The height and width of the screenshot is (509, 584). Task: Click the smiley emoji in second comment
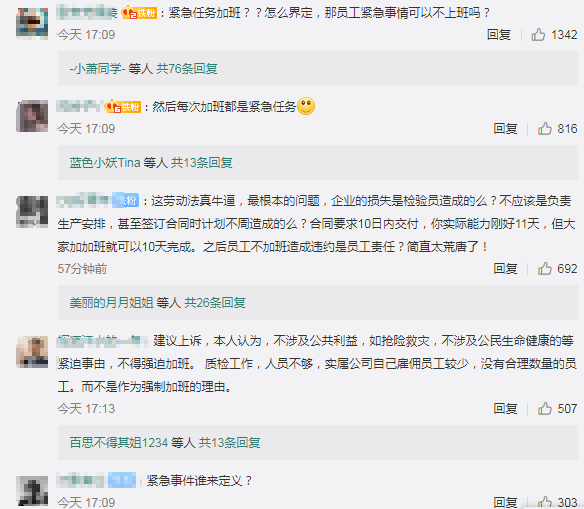point(306,106)
